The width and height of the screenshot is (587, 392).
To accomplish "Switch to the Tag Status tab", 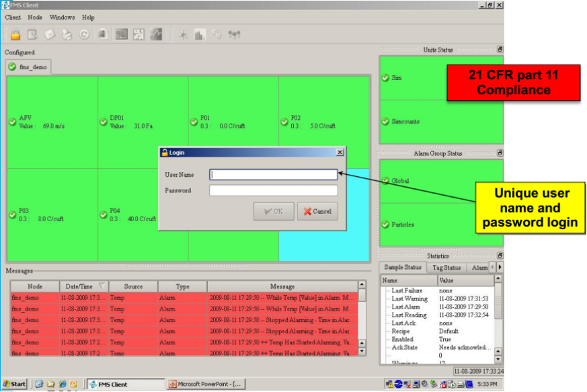I will (x=446, y=268).
